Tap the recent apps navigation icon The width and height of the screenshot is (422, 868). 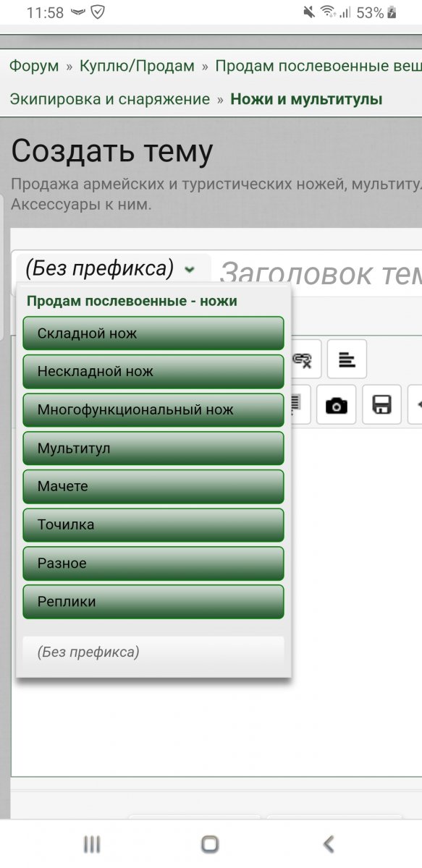coord(92,843)
